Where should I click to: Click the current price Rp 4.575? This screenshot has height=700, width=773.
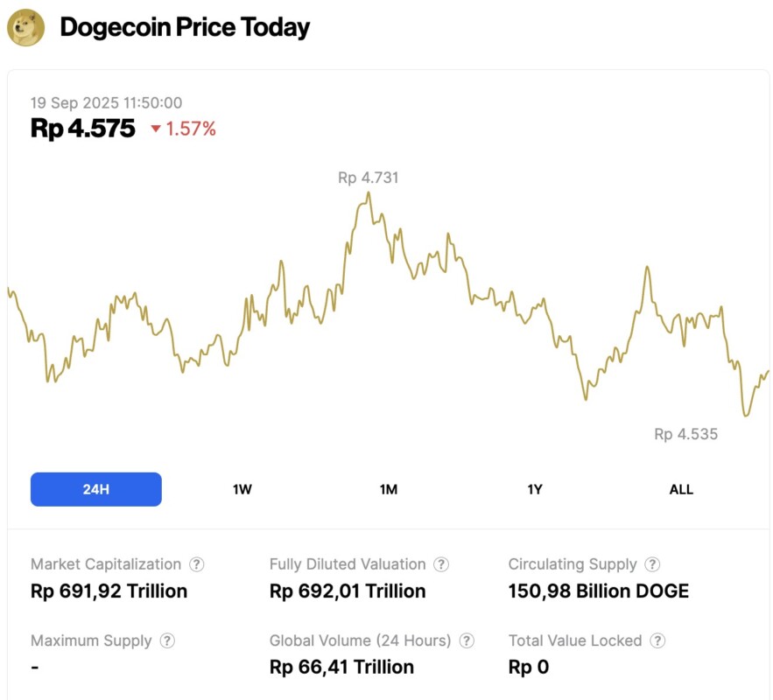tap(83, 129)
